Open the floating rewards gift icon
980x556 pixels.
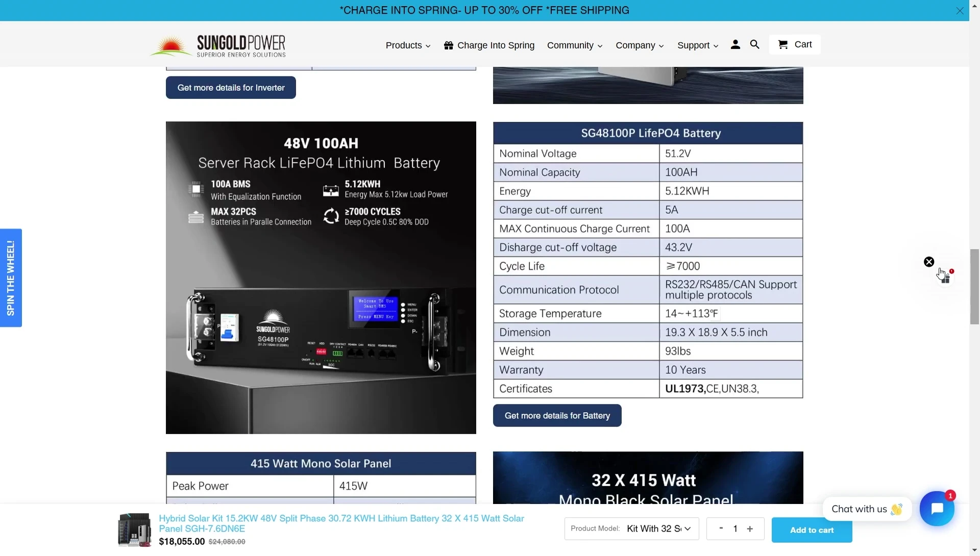[945, 278]
